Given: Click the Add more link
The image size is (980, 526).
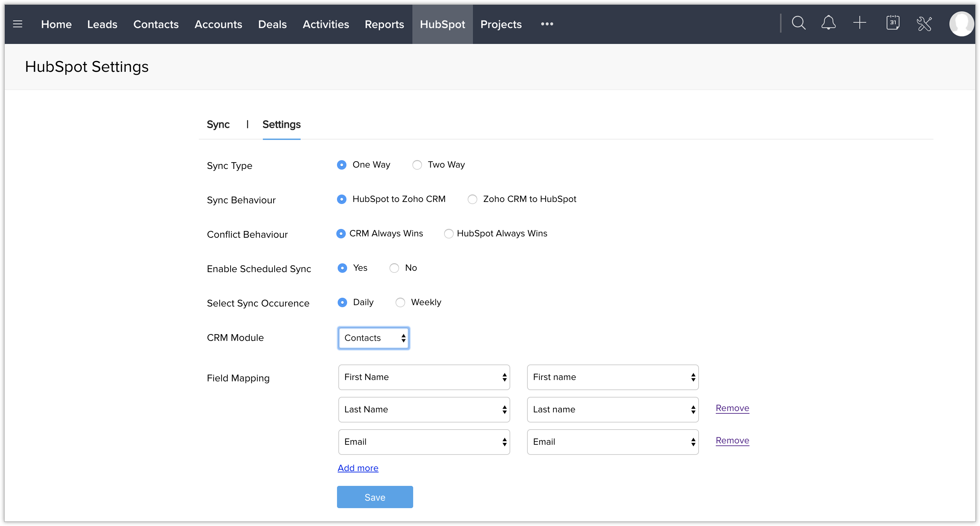Looking at the screenshot, I should pos(358,468).
